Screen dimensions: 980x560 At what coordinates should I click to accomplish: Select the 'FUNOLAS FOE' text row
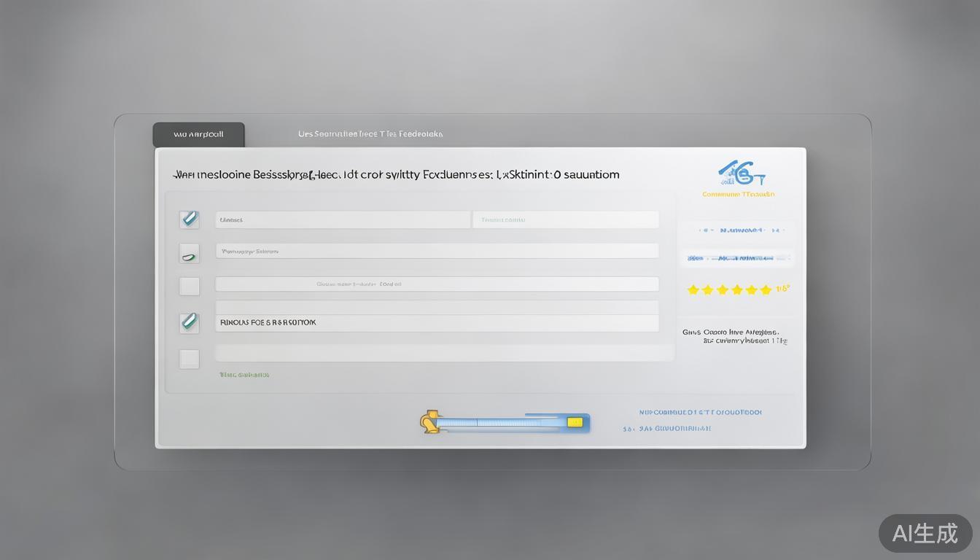pyautogui.click(x=437, y=322)
